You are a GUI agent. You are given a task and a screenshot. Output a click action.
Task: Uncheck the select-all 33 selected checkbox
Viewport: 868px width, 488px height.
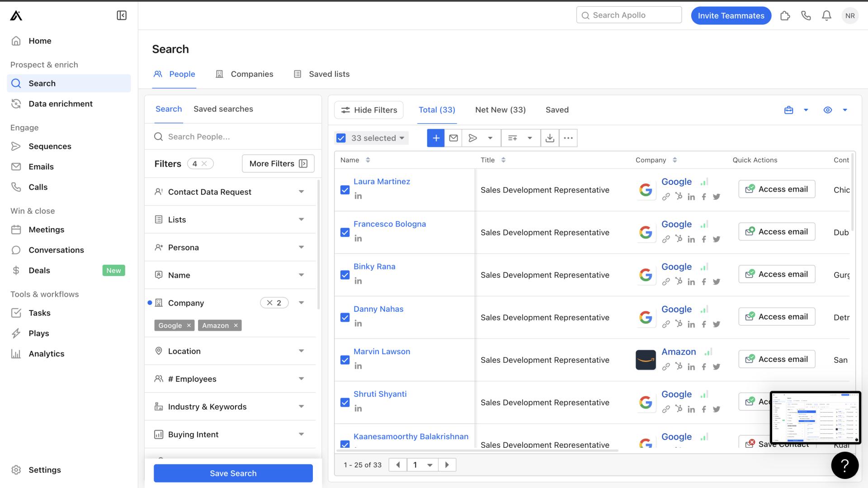[x=341, y=138]
